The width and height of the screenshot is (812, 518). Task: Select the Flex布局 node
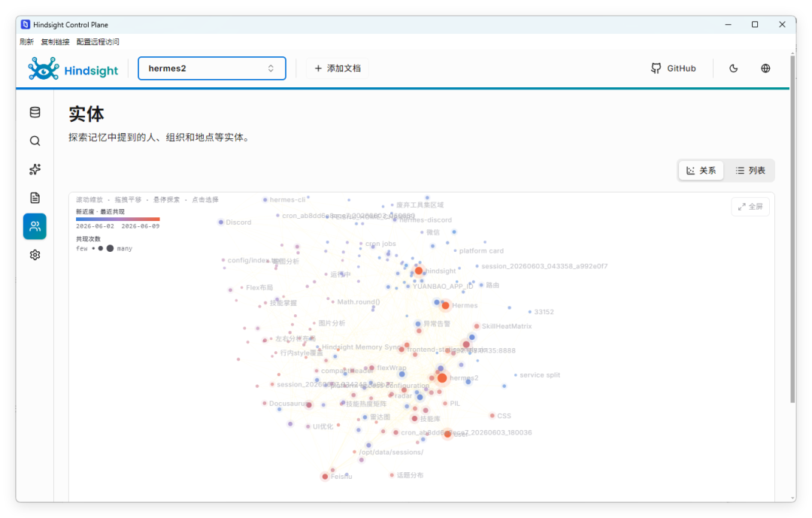[x=242, y=287]
